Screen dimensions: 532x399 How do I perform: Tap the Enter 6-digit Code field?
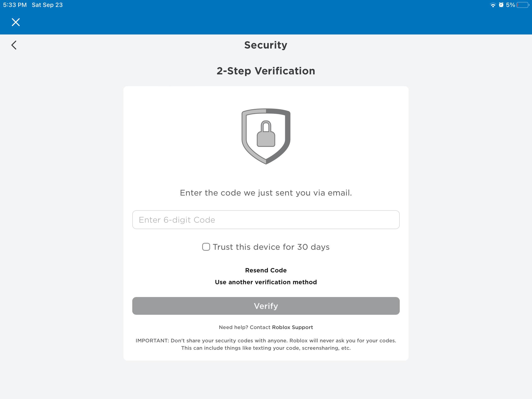click(266, 220)
